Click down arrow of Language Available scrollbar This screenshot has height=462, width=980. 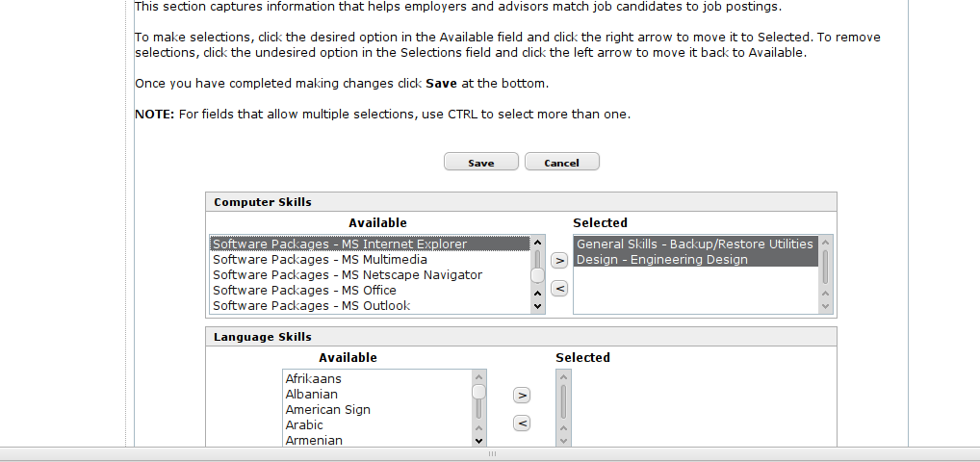click(x=478, y=440)
